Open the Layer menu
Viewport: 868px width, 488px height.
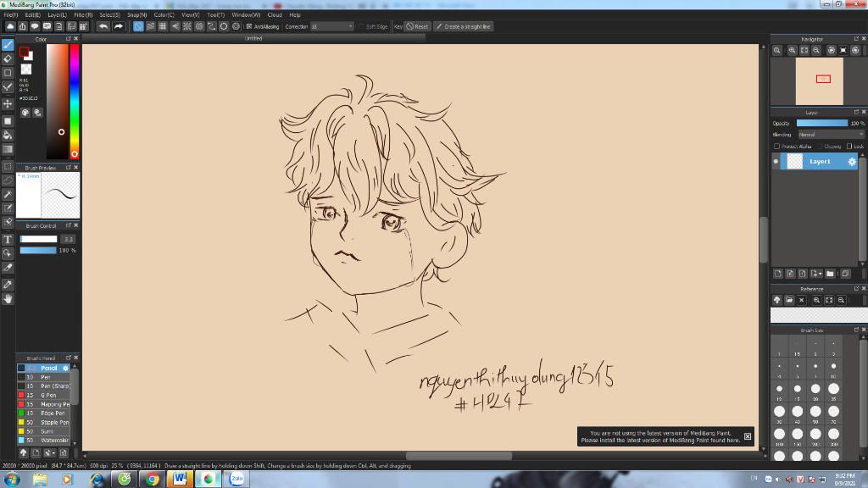(x=57, y=15)
